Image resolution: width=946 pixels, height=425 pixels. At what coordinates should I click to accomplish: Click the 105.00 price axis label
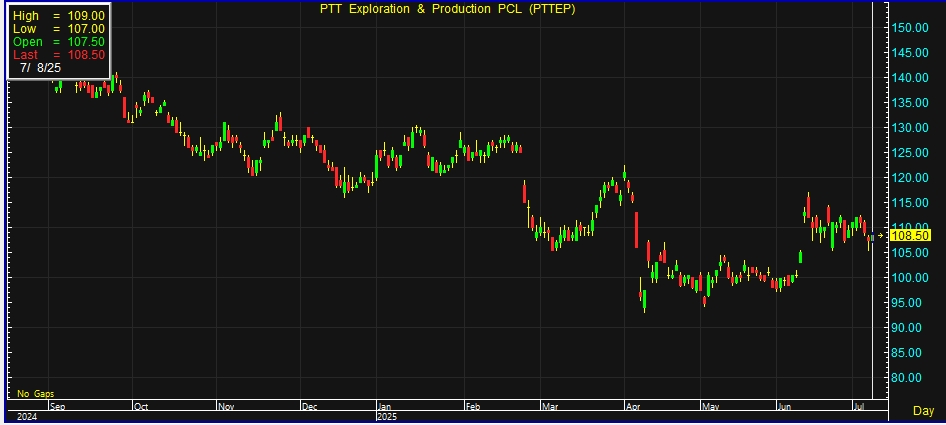click(x=910, y=252)
